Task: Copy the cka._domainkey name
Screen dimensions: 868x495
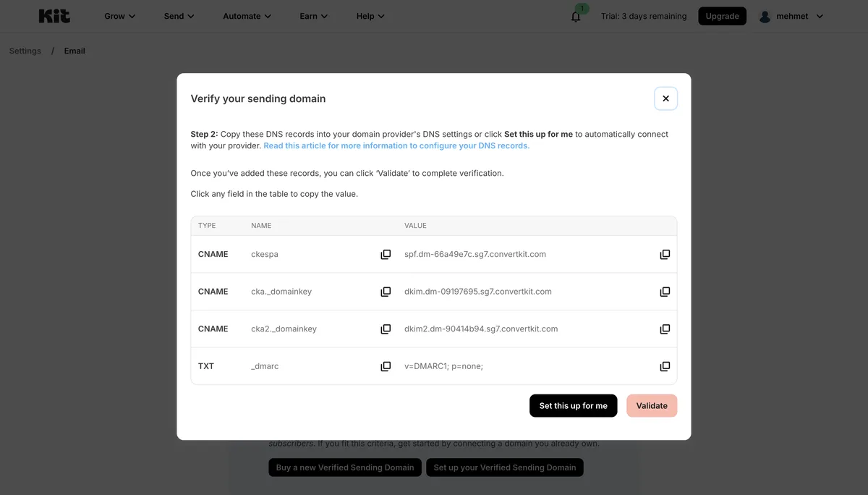Action: [x=386, y=292]
